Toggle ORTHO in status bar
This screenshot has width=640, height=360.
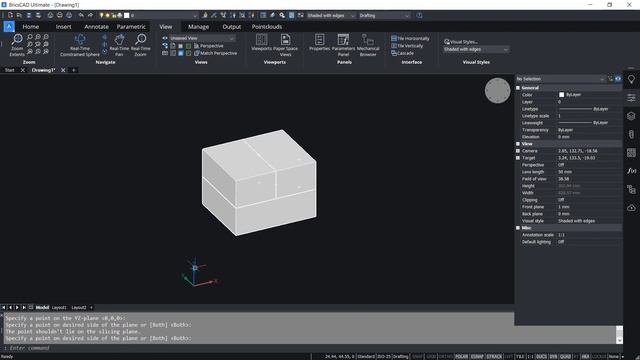tap(446, 356)
